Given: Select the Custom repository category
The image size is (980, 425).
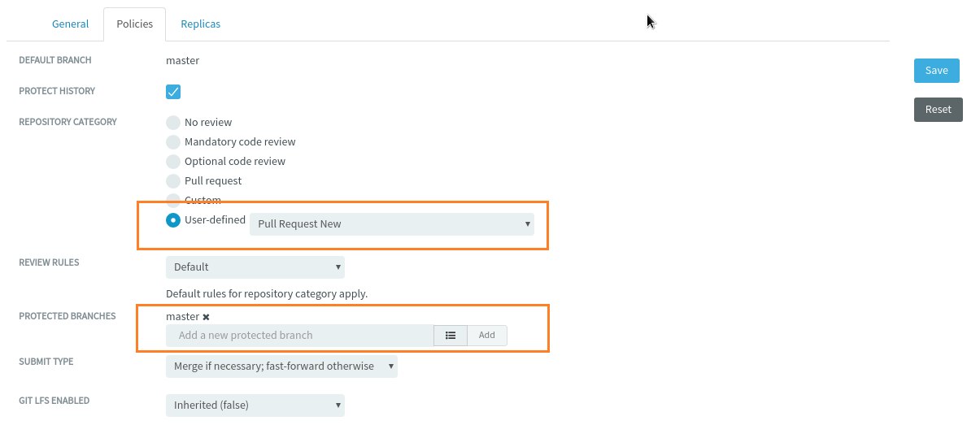Looking at the screenshot, I should pos(173,200).
